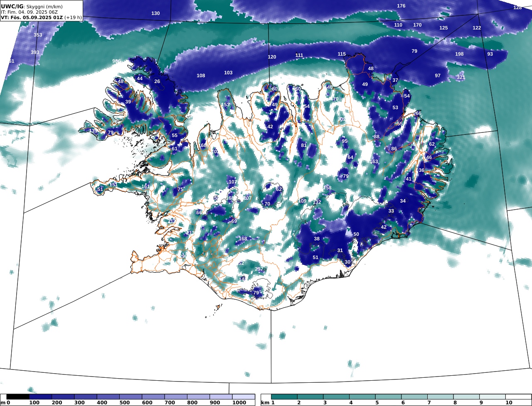The width and height of the screenshot is (532, 406).
Task: Click the visibility value '93'
Action: (490, 54)
